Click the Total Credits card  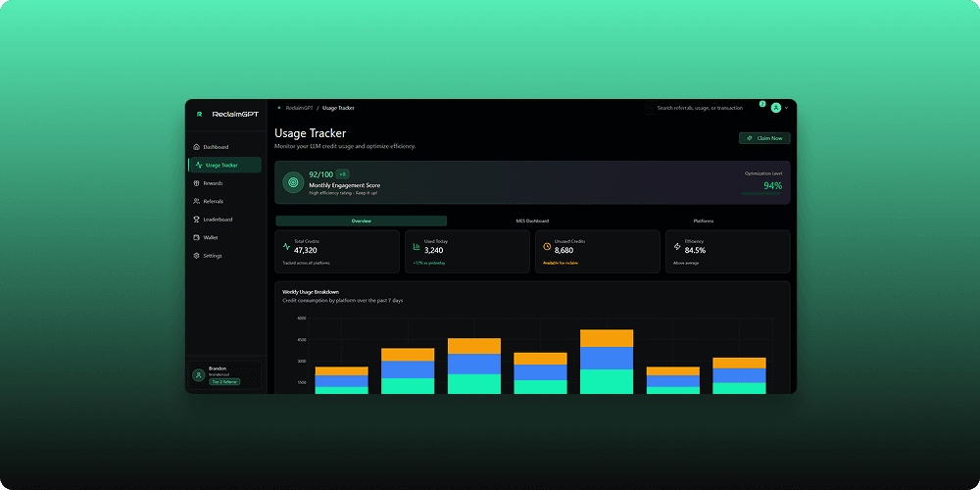tap(337, 251)
